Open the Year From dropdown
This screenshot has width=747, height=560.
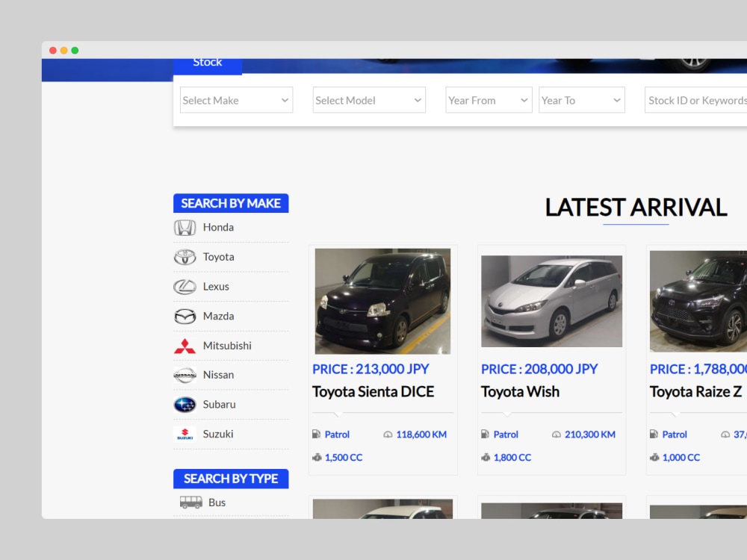489,100
